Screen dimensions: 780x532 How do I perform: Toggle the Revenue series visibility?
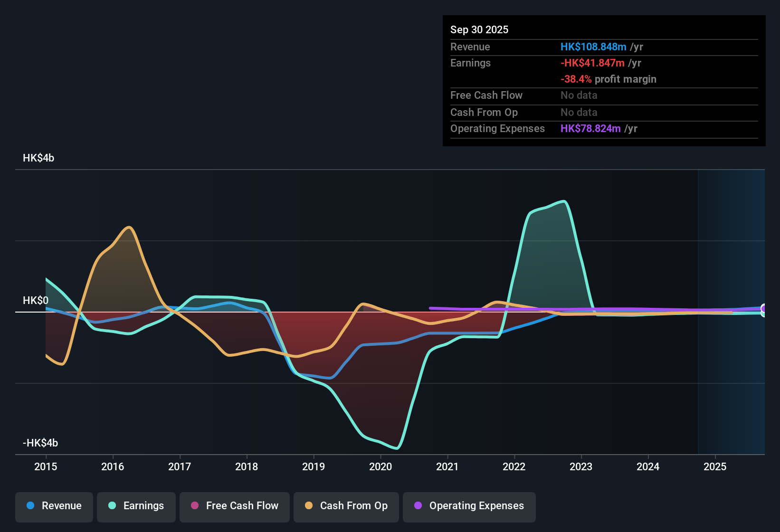click(x=54, y=506)
